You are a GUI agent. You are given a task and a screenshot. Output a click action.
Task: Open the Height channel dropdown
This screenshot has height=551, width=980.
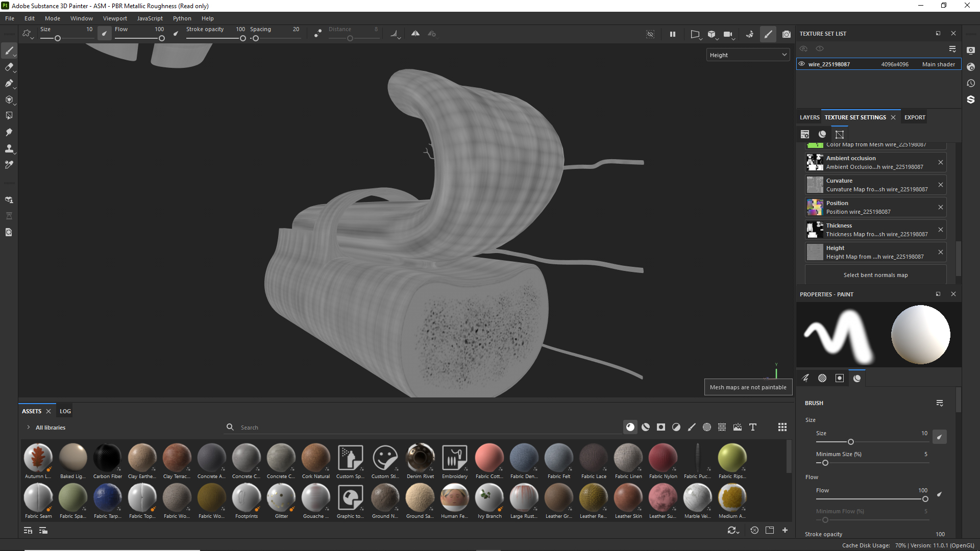[x=748, y=55]
